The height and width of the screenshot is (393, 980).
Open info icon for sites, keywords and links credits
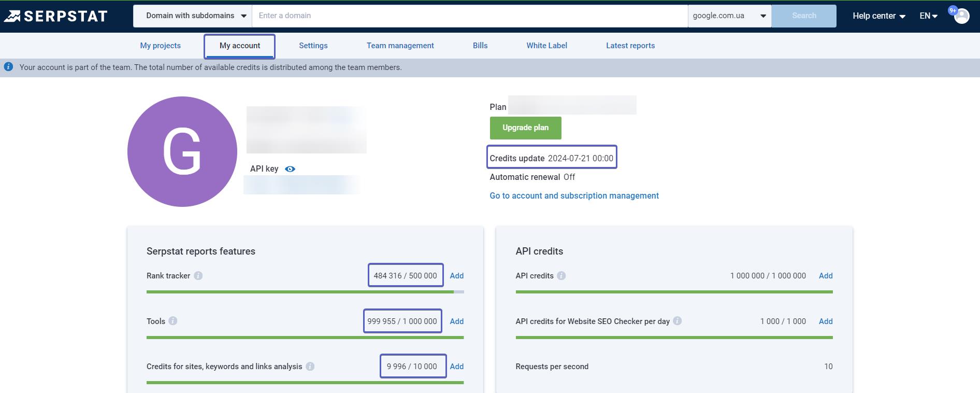(x=310, y=367)
